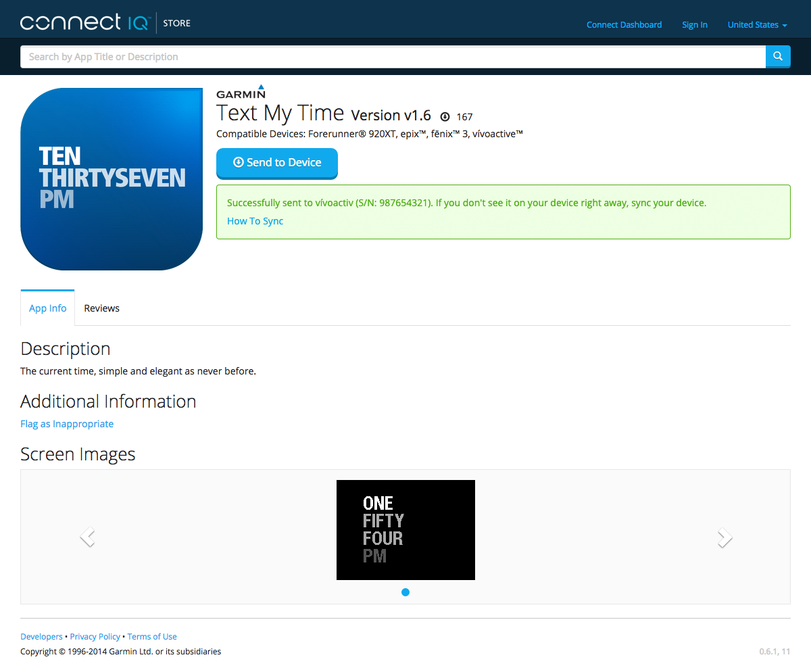Open the How To Sync link
The width and height of the screenshot is (811, 672).
(x=255, y=221)
